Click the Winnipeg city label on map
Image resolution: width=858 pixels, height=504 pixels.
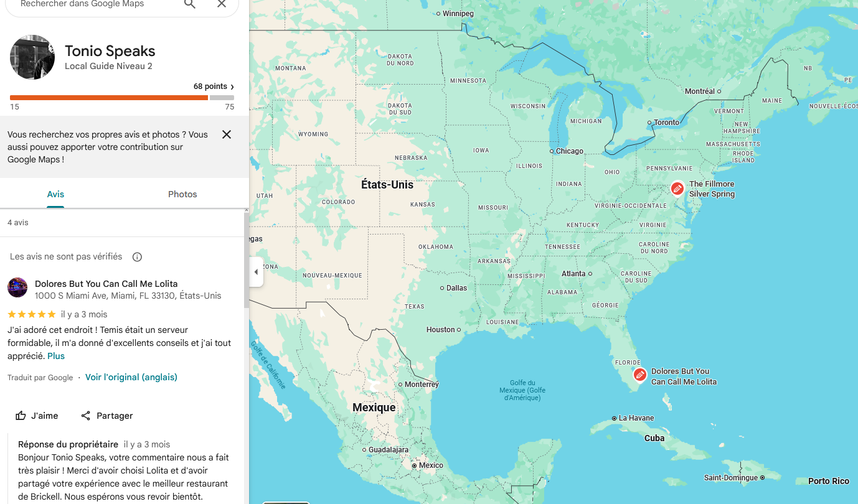click(x=458, y=14)
